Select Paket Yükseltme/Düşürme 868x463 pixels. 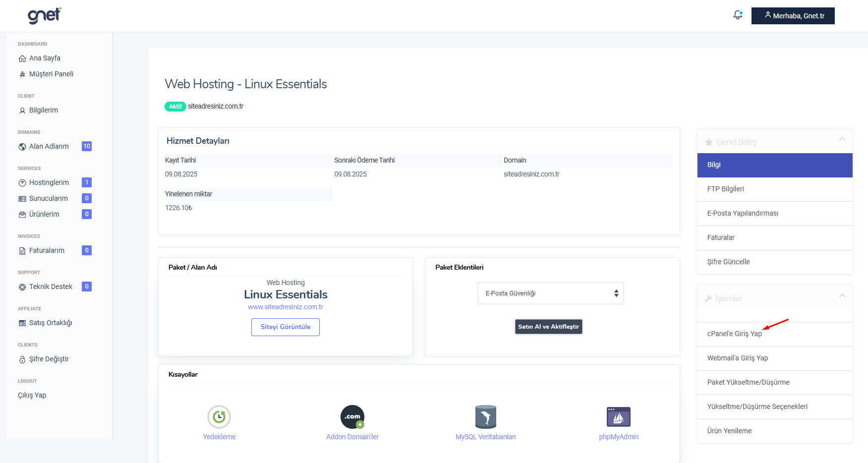pos(775,383)
